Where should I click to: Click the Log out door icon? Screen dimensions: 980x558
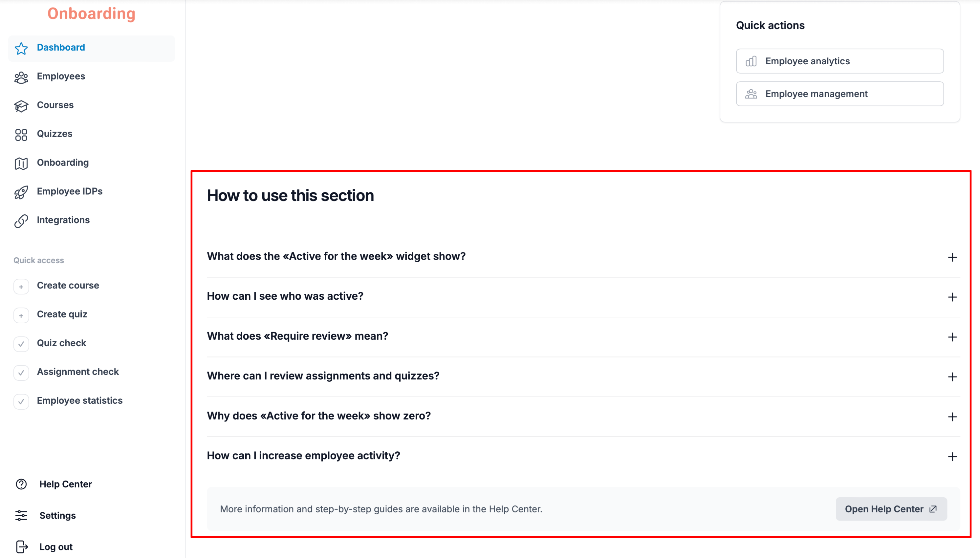[21, 547]
